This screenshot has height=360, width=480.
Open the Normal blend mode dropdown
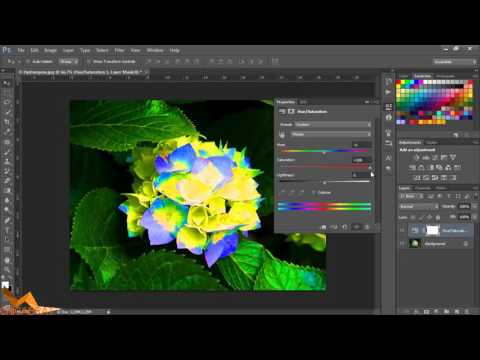tap(419, 207)
